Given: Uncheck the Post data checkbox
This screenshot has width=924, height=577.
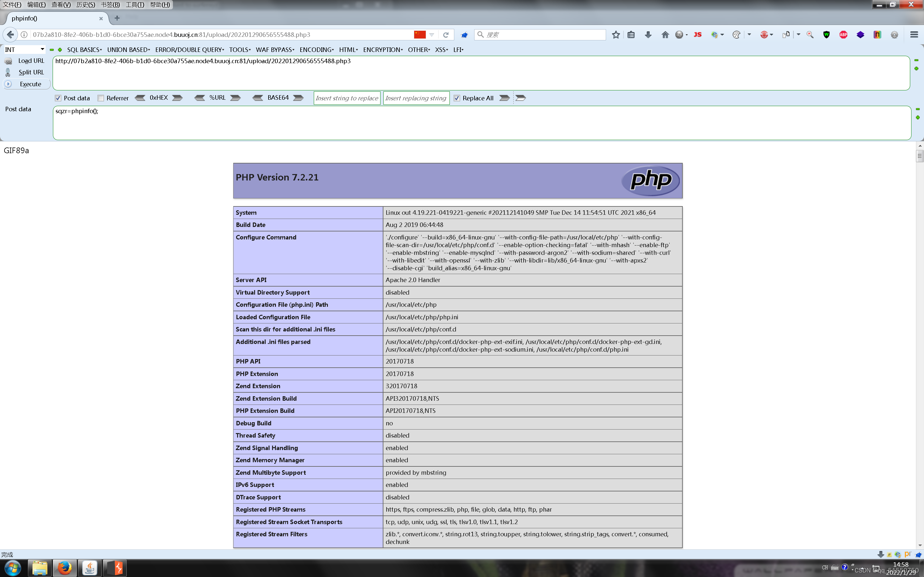Looking at the screenshot, I should point(58,98).
